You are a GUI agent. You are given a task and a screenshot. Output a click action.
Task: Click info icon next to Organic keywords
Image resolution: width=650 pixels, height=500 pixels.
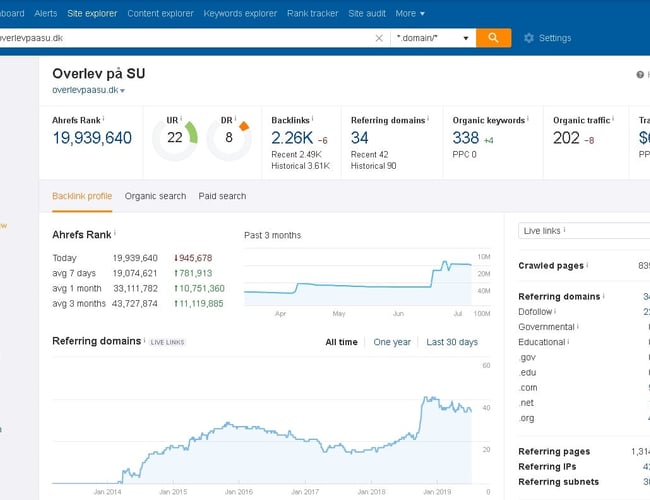coord(530,119)
